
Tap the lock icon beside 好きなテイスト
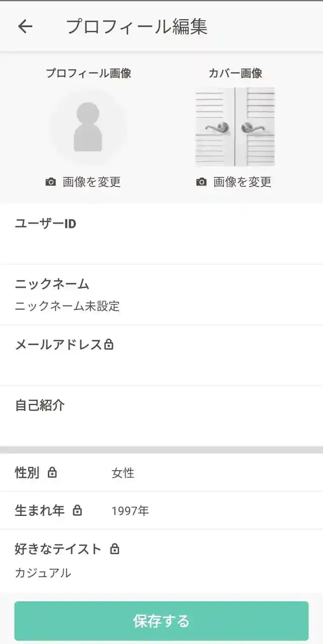coord(115,549)
